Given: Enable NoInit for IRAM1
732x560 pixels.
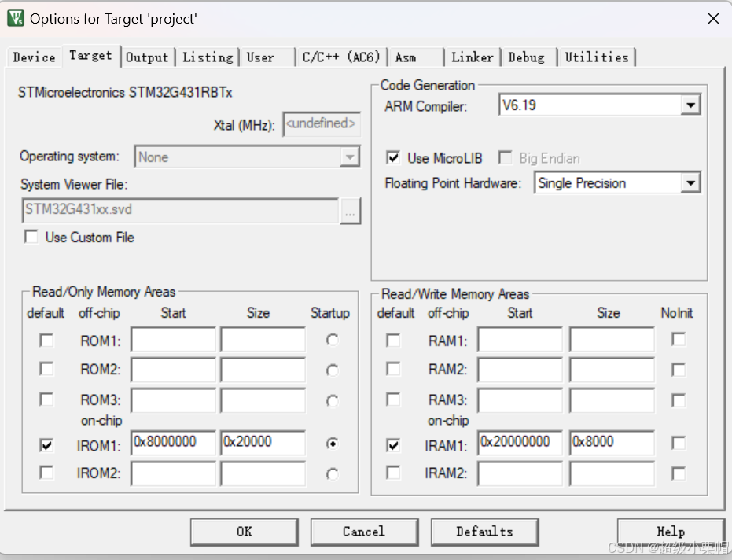Looking at the screenshot, I should [679, 443].
